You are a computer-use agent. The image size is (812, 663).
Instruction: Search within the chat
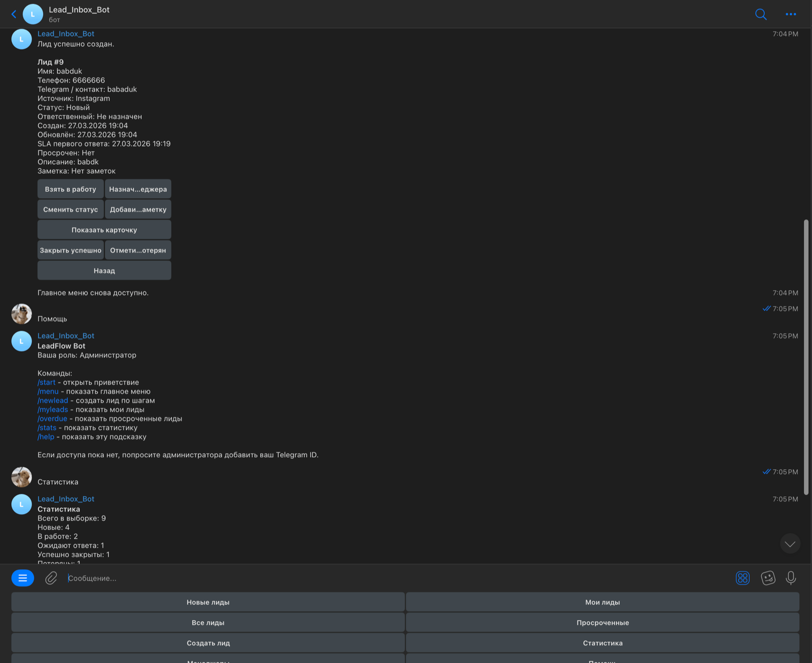click(761, 14)
